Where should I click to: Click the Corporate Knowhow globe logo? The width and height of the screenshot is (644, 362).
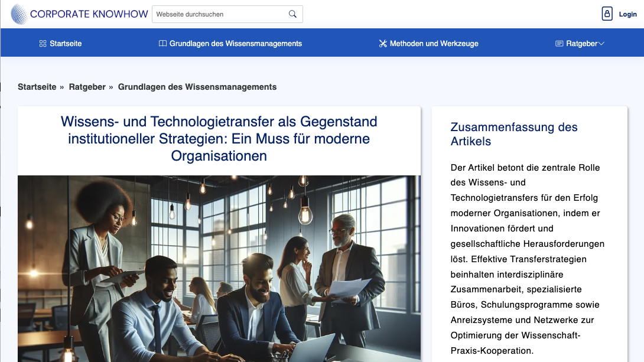point(20,14)
